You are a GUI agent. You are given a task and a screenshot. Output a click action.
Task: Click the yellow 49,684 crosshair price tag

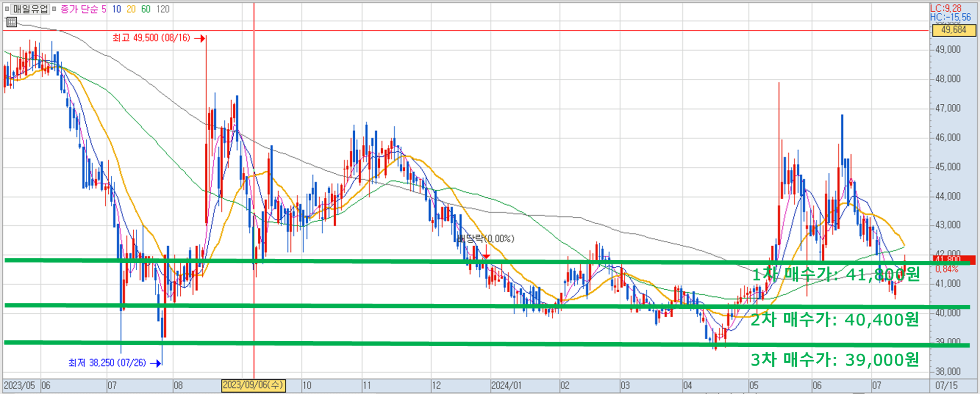point(954,30)
